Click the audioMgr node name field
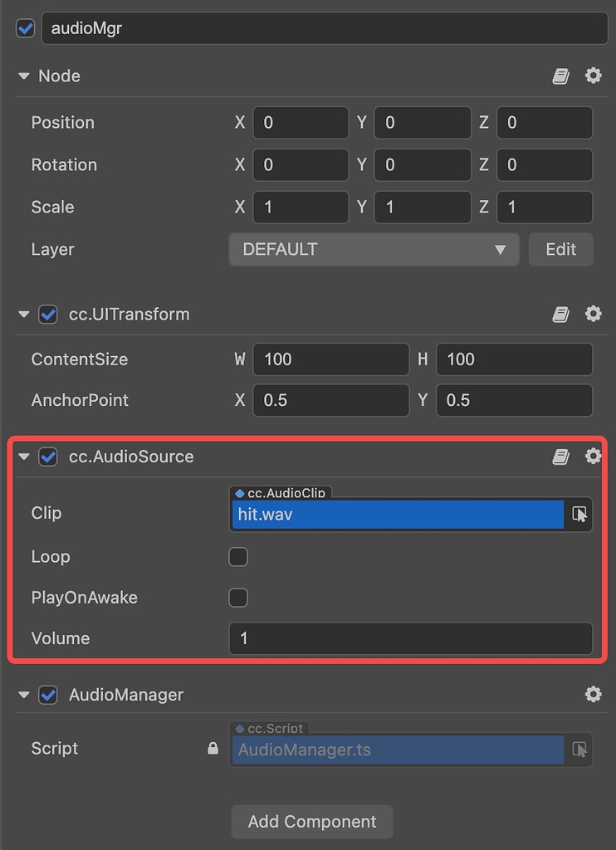616x850 pixels. pyautogui.click(x=324, y=28)
